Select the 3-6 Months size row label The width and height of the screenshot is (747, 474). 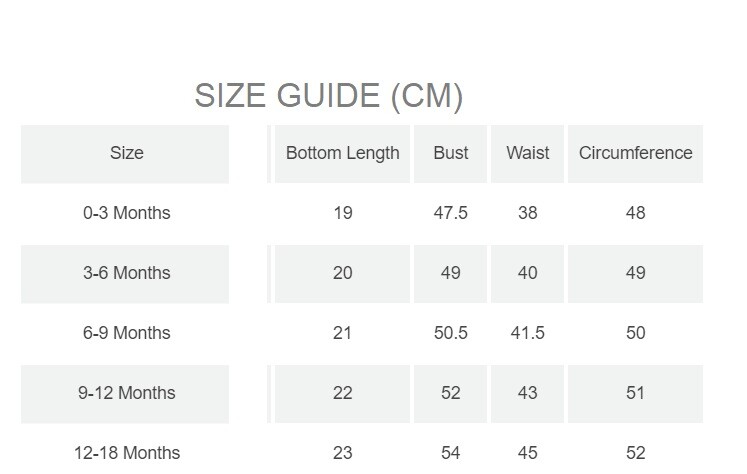click(x=126, y=273)
